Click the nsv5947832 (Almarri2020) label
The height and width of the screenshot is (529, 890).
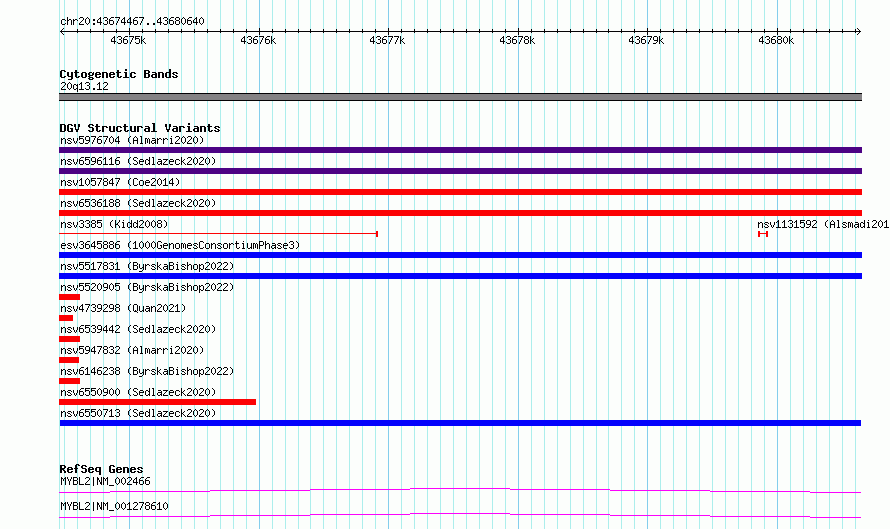coord(132,350)
